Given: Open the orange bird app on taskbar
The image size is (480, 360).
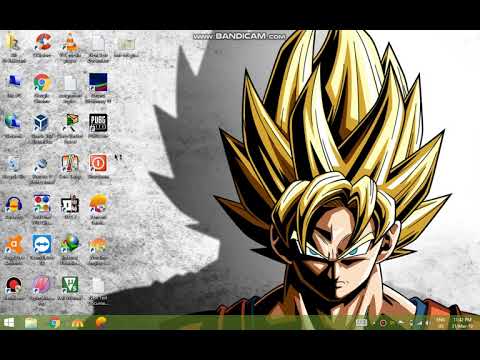Looking at the screenshot, I should (101, 323).
